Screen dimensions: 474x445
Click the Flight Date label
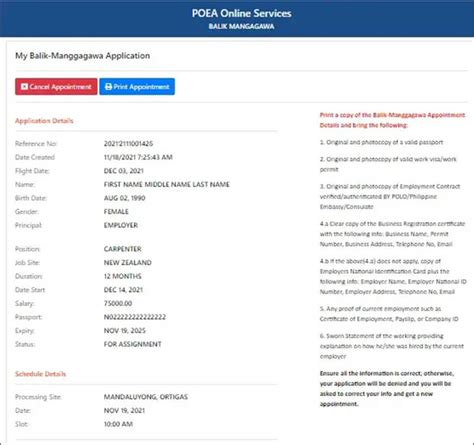[x=32, y=171]
